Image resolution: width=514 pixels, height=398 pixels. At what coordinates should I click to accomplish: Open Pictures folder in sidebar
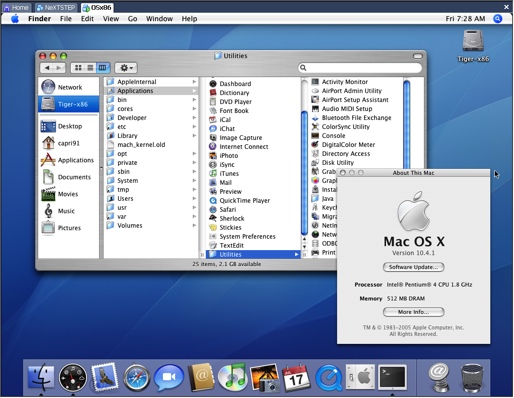pyautogui.click(x=68, y=228)
